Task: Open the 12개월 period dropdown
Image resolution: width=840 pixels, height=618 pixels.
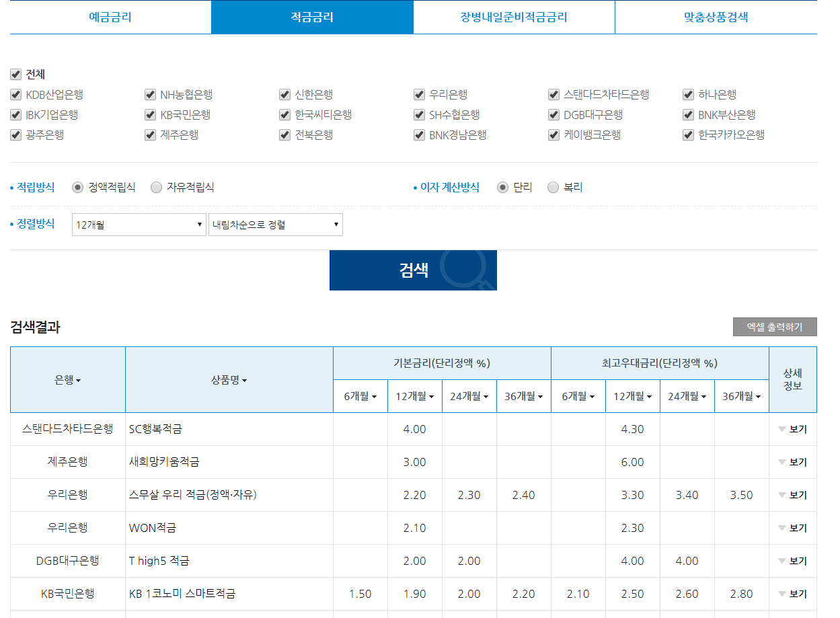Action: point(139,225)
